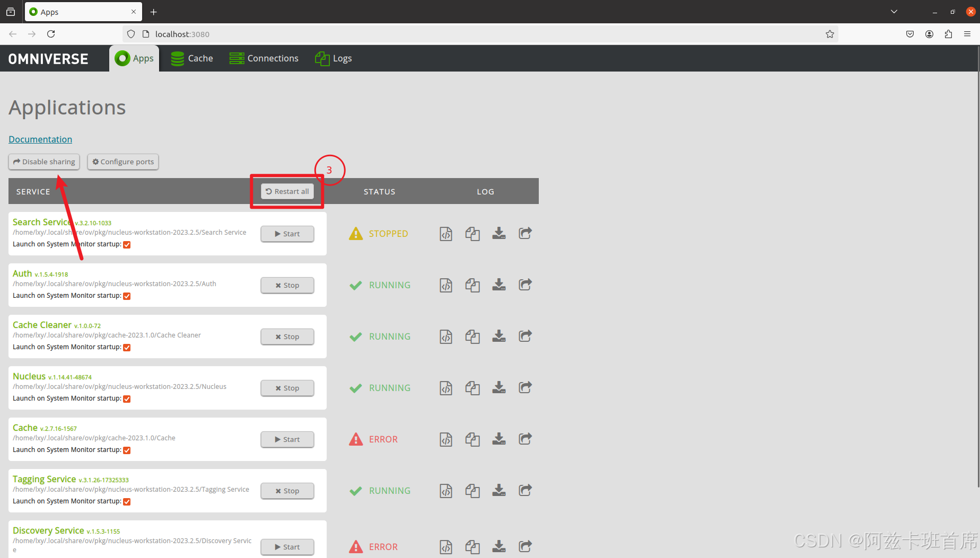The image size is (980, 558).
Task: View Tagging Service log file icon
Action: click(x=446, y=491)
